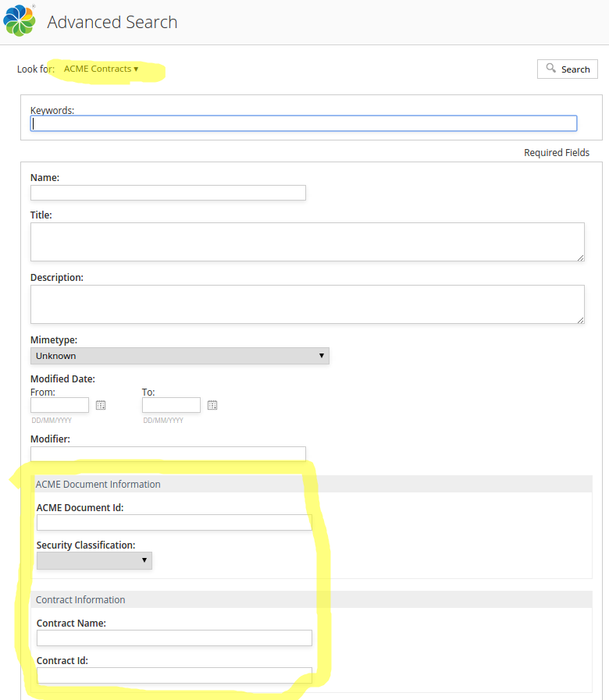Viewport: 609px width, 700px height.
Task: Click the Required Fields link
Action: point(557,152)
